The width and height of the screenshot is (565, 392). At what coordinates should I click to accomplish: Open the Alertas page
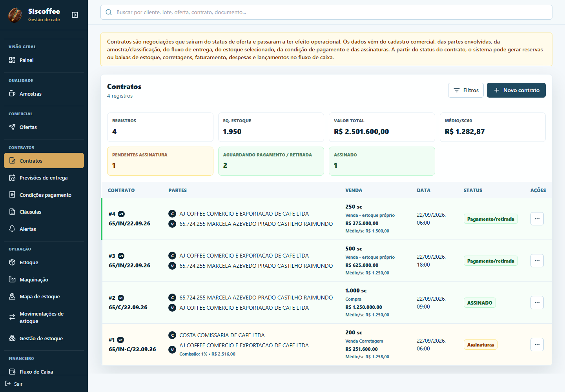(44, 229)
